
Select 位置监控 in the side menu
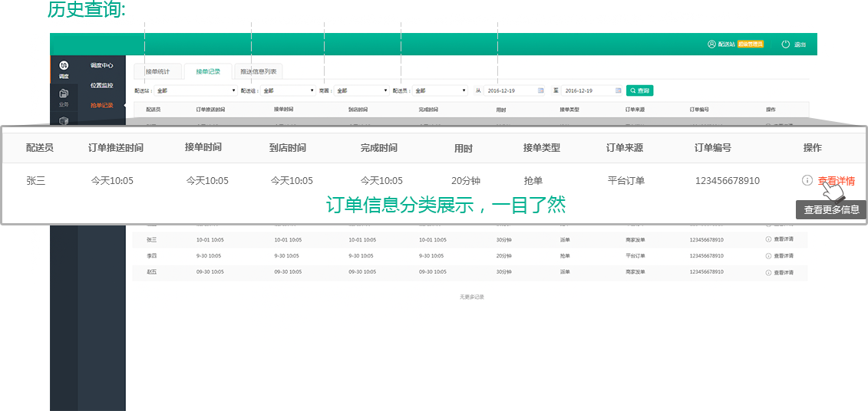(101, 85)
